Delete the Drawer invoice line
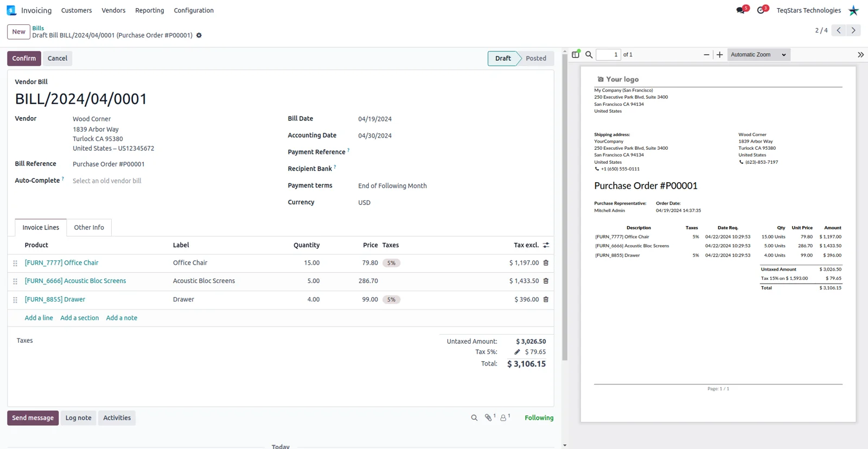Image resolution: width=868 pixels, height=449 pixels. [x=546, y=299]
